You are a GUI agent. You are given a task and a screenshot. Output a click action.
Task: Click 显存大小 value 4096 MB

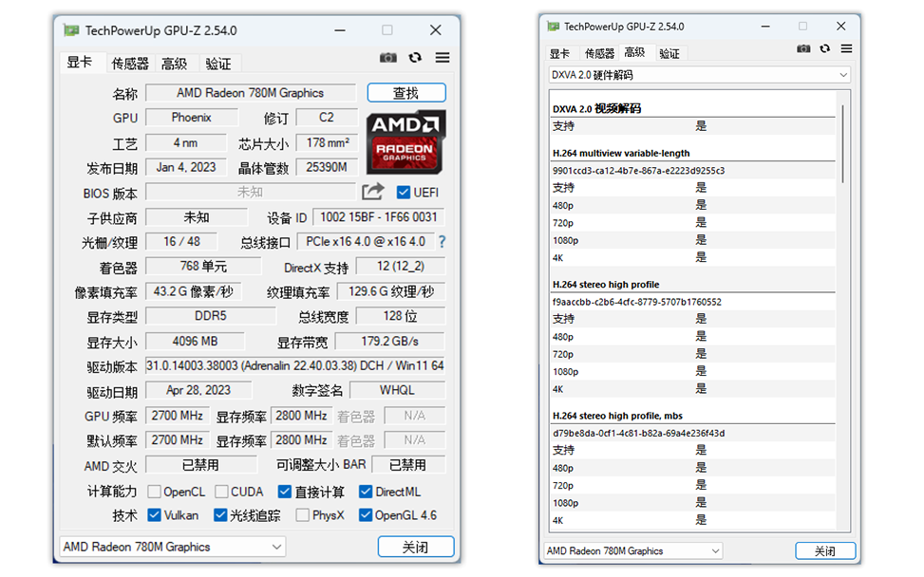pyautogui.click(x=195, y=342)
